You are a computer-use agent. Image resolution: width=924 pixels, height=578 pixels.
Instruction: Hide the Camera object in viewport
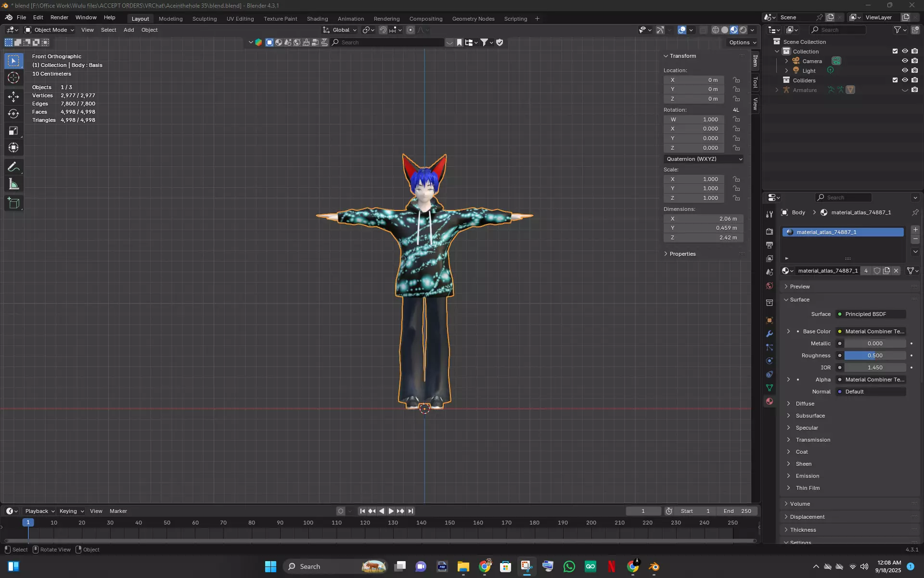click(905, 61)
